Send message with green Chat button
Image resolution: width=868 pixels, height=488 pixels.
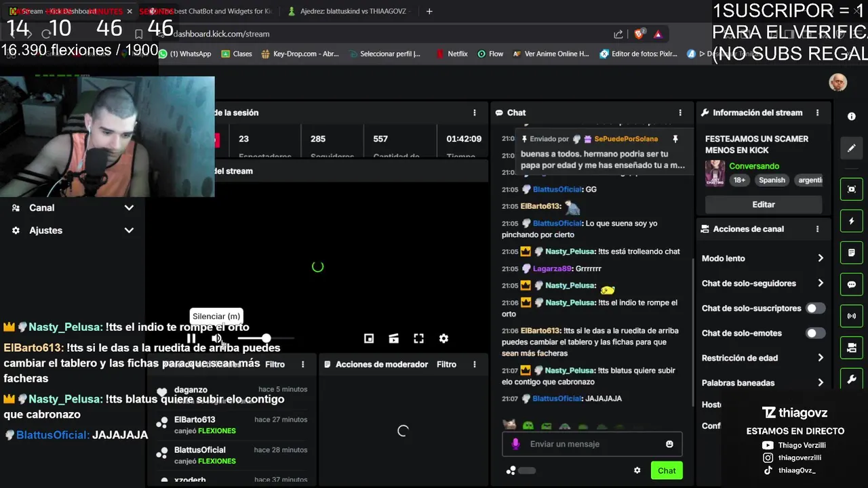tap(666, 470)
